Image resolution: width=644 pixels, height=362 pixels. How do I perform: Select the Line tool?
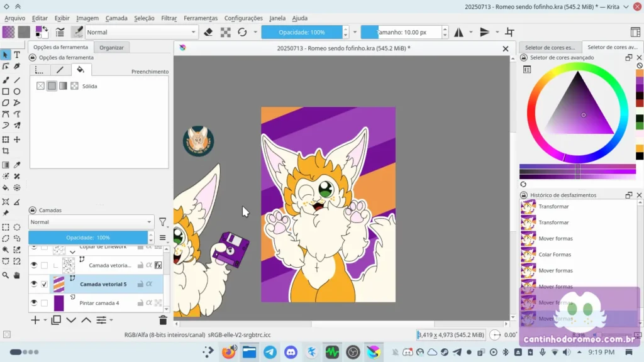coord(17,80)
